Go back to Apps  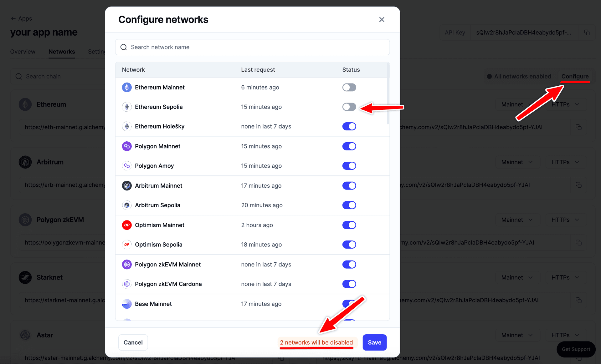tap(21, 18)
